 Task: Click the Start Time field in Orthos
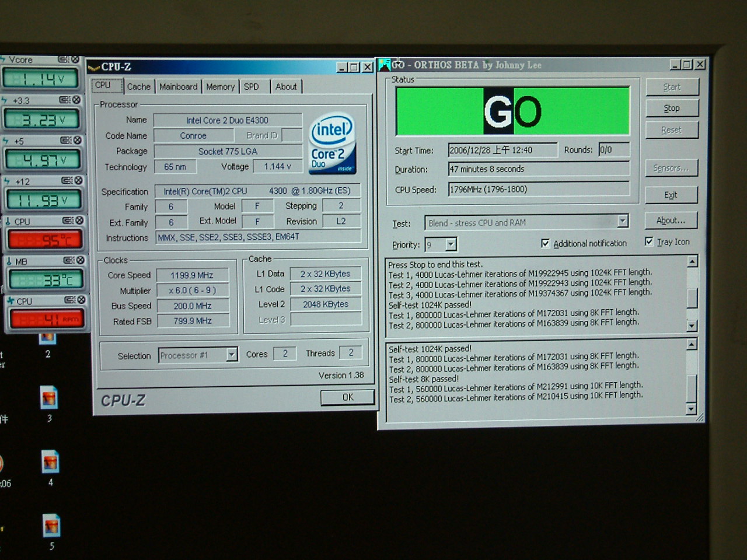(502, 150)
